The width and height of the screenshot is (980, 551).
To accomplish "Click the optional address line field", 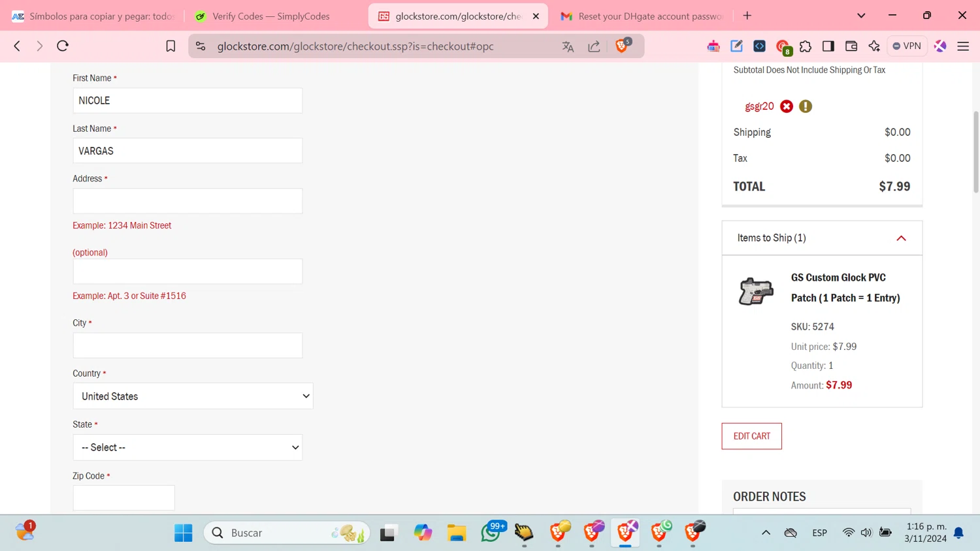I will [188, 272].
